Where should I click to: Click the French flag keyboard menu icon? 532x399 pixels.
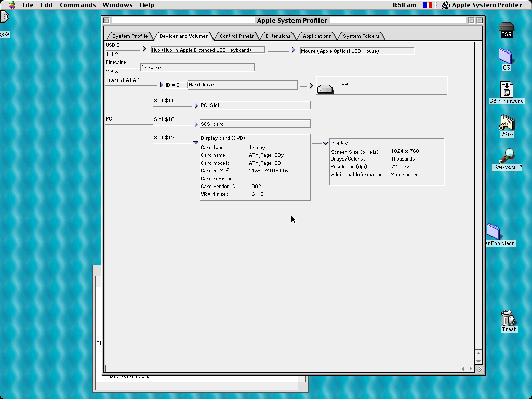click(428, 5)
